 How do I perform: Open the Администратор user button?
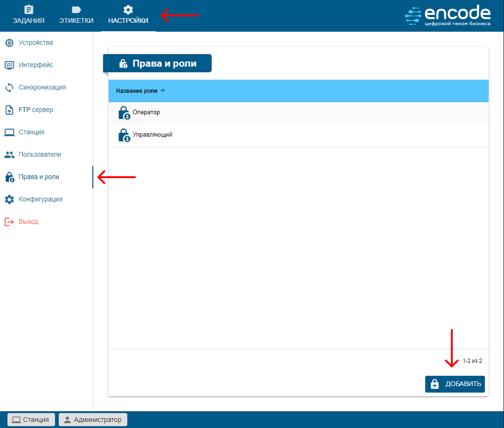(x=93, y=420)
